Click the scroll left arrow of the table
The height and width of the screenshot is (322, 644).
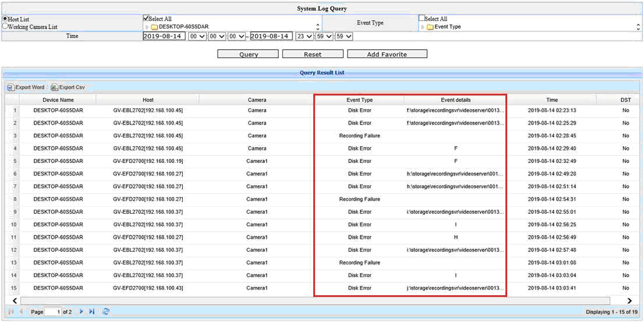pos(15,301)
